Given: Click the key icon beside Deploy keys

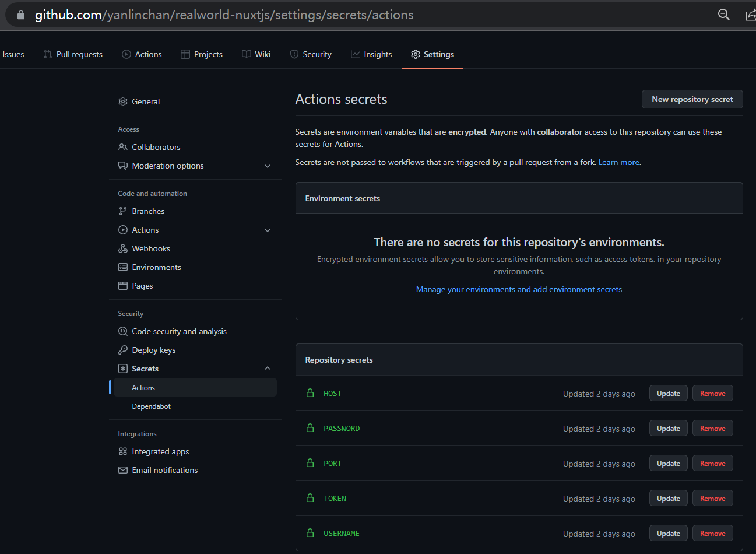Looking at the screenshot, I should click(123, 350).
